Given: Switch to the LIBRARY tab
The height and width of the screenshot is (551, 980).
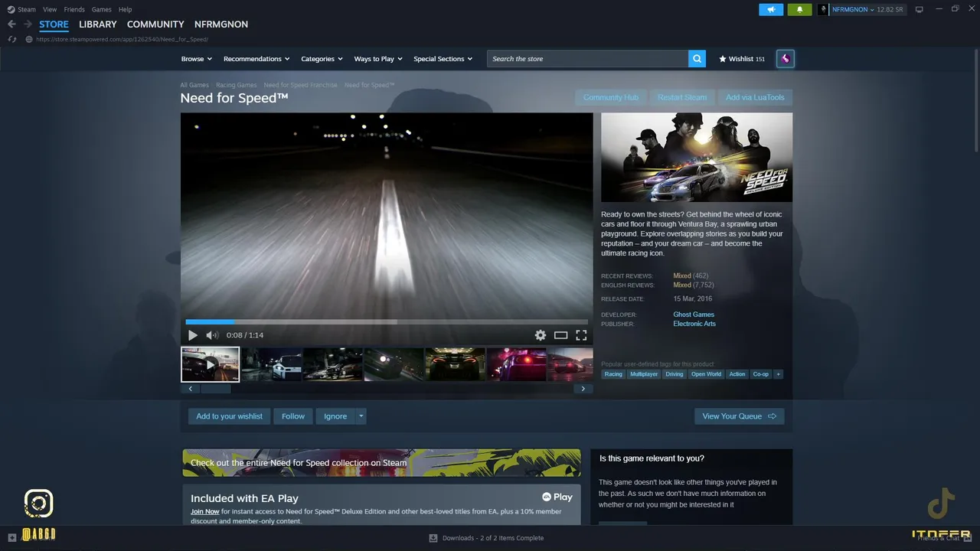Looking at the screenshot, I should [98, 24].
